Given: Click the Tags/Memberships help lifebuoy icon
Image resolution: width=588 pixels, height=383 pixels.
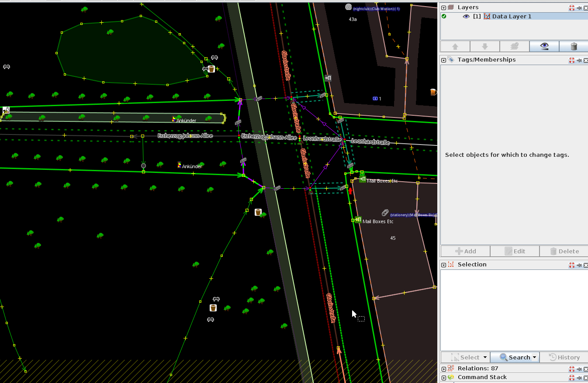Looking at the screenshot, I should pos(571,60).
